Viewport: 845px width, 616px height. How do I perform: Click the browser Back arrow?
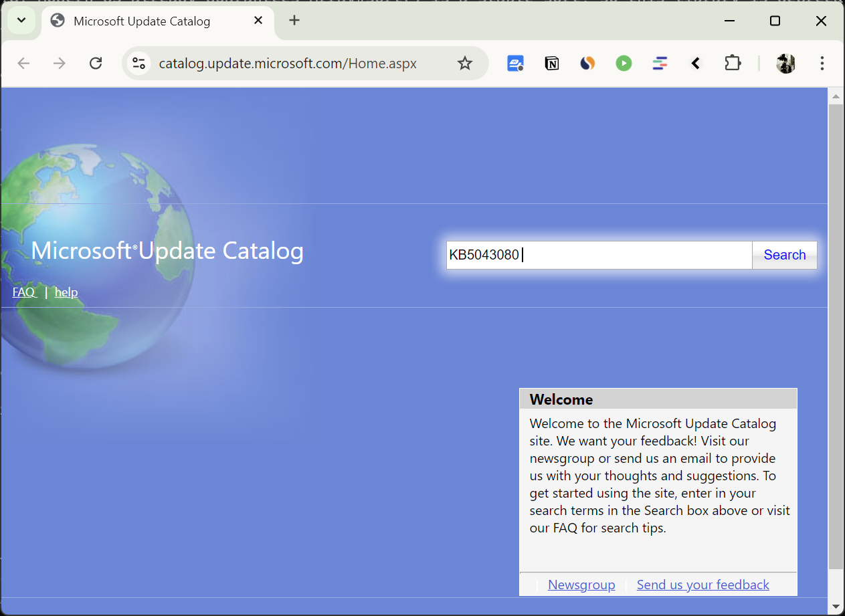click(x=23, y=64)
